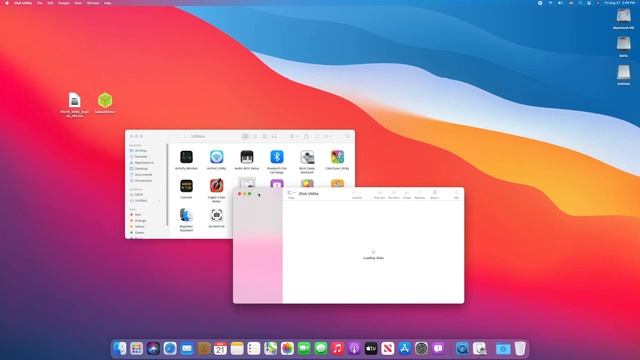Open the Window menu
This screenshot has height=360, width=640.
[x=93, y=3]
